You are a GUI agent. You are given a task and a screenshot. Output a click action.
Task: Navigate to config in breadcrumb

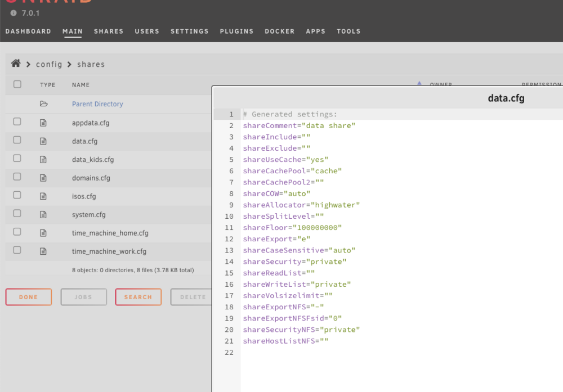[x=49, y=64]
